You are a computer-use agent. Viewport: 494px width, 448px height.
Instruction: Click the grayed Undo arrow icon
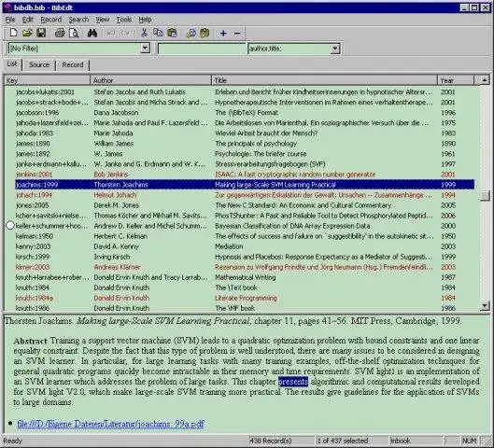[111, 33]
